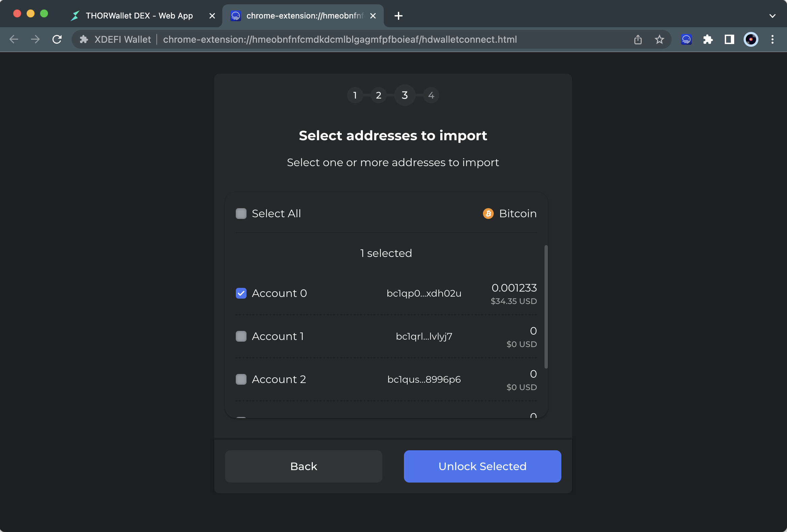Reload the current page
The height and width of the screenshot is (532, 787).
tap(57, 40)
